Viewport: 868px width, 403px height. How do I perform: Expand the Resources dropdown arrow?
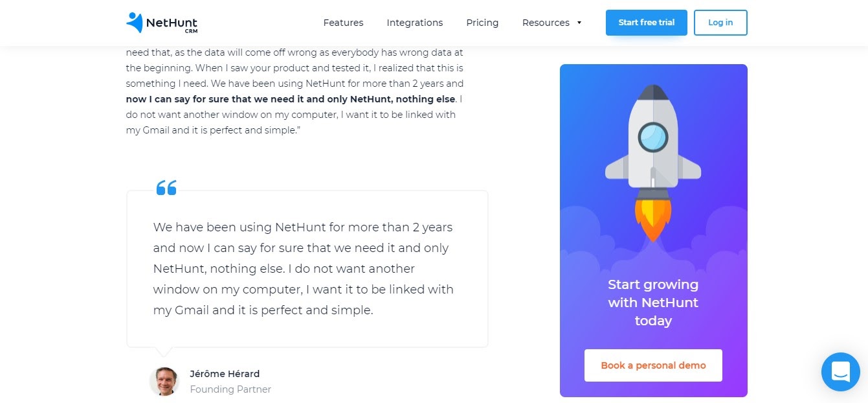coord(579,23)
